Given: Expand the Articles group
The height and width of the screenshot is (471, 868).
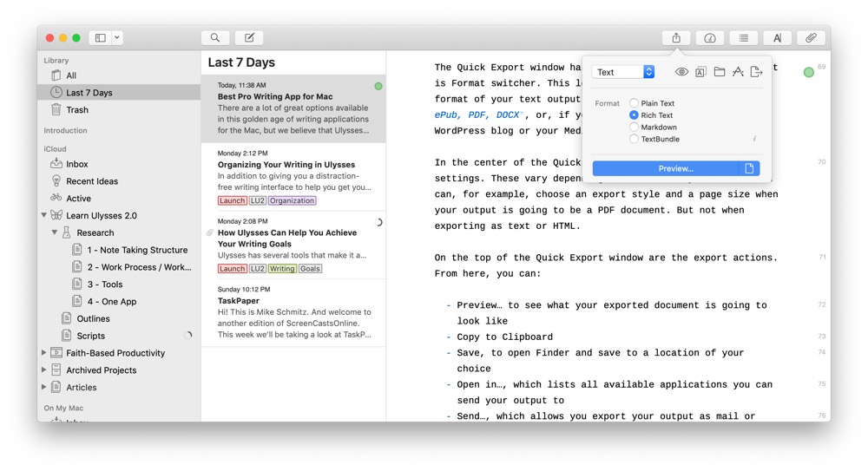Looking at the screenshot, I should coord(43,387).
